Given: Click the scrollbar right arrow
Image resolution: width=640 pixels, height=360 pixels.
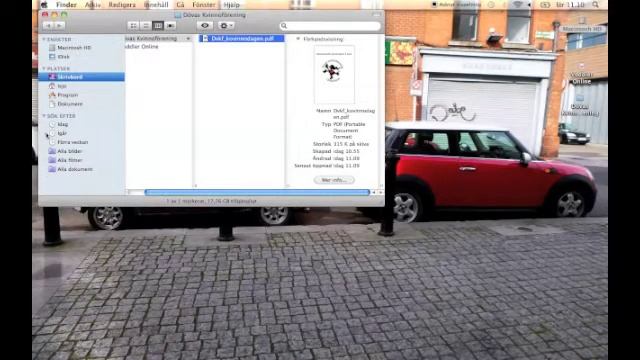Looking at the screenshot, I should (380, 192).
